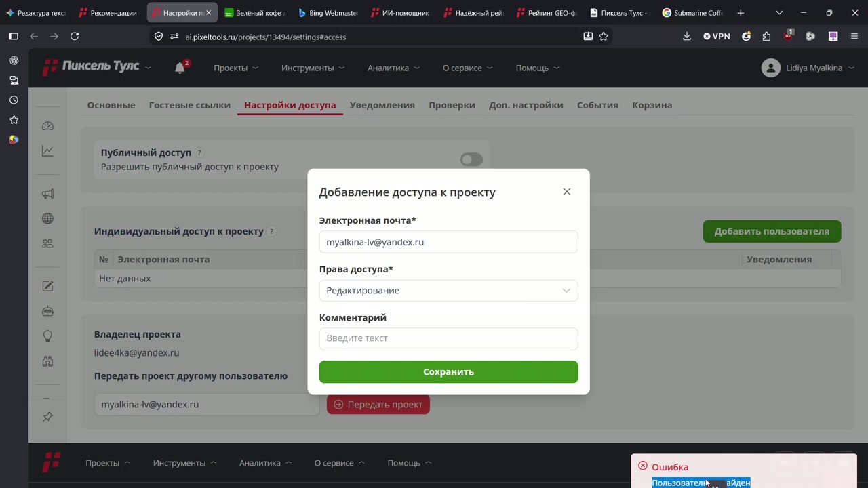Pin the sidebar with the pin icon
The width and height of the screenshot is (868, 488).
(47, 417)
